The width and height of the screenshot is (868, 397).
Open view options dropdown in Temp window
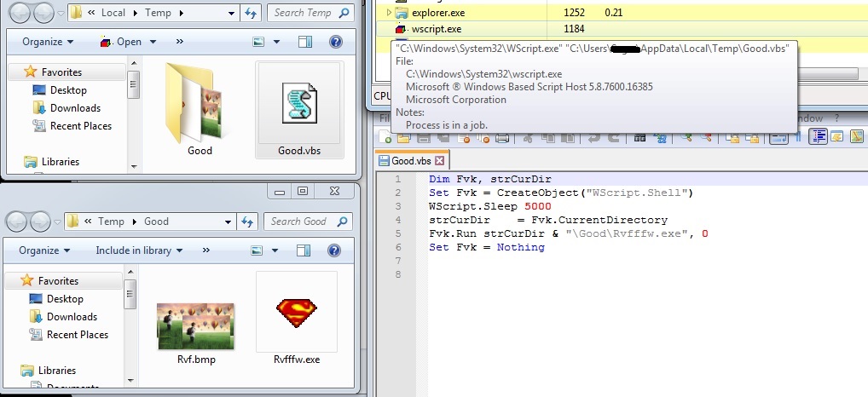click(276, 42)
